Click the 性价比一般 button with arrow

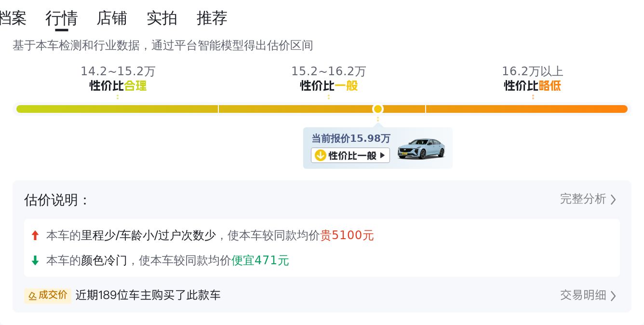click(350, 155)
